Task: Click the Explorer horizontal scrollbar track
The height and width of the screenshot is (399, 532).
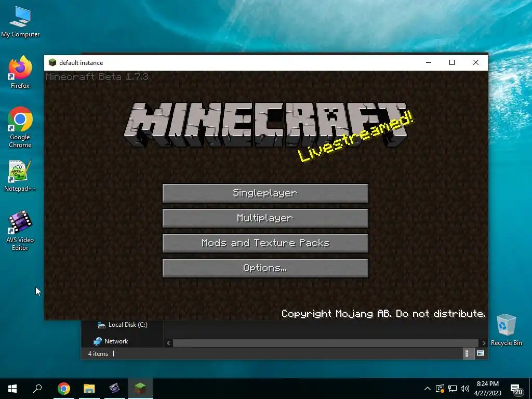Action: click(326, 343)
